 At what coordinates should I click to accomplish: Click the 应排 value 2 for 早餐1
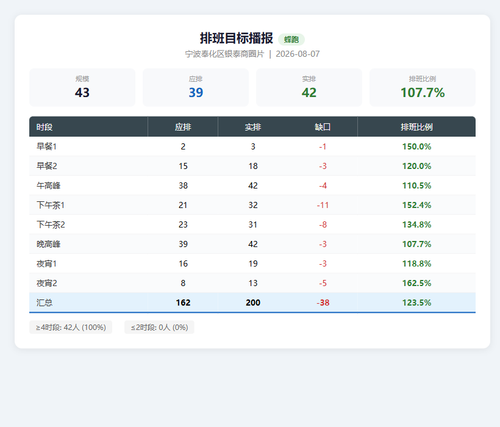[183, 146]
